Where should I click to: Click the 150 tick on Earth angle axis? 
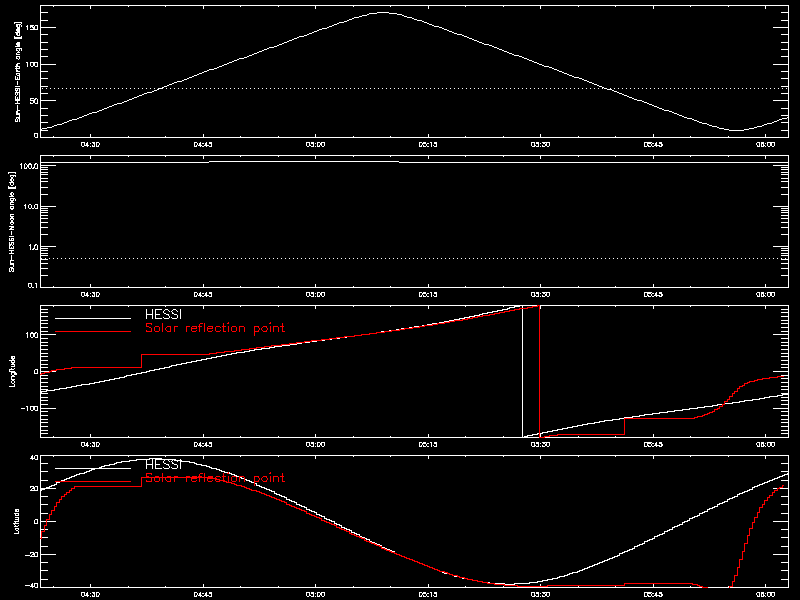tap(33, 28)
